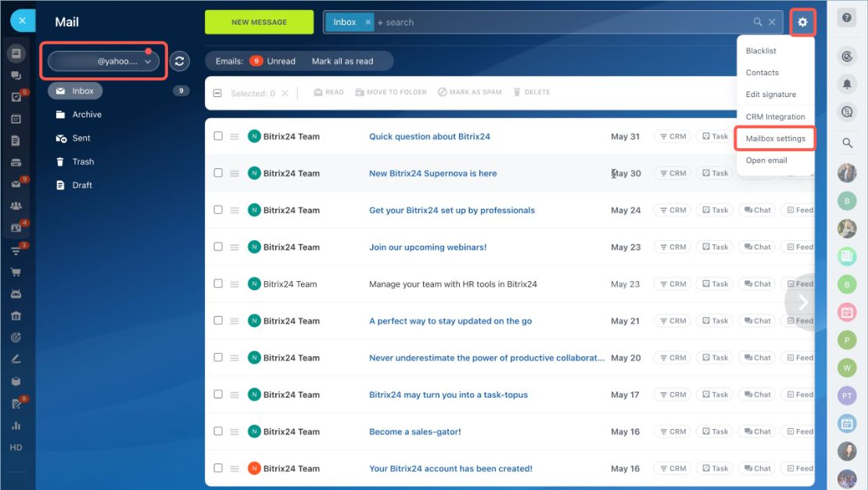The image size is (868, 490).
Task: Clear the search field with X icon
Action: 773,22
